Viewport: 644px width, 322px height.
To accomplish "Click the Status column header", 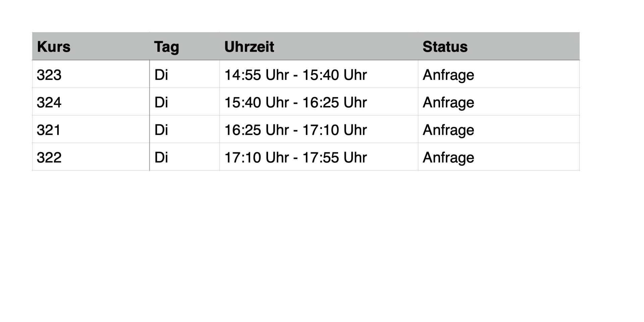I will pyautogui.click(x=445, y=47).
